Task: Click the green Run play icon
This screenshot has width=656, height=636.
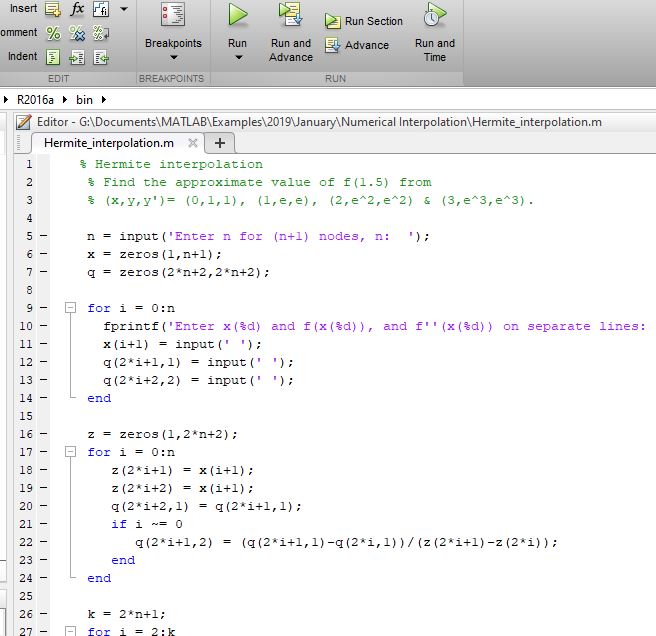Action: pos(238,15)
